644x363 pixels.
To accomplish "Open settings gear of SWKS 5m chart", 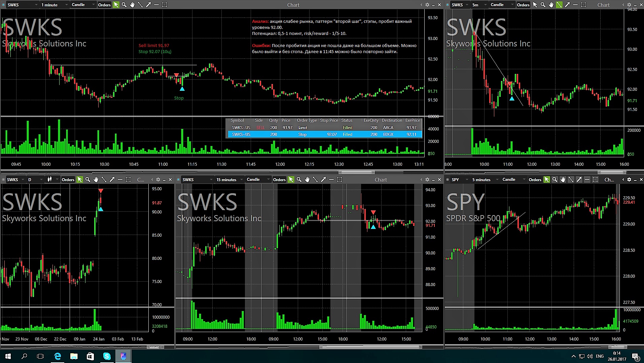I will coord(629,5).
